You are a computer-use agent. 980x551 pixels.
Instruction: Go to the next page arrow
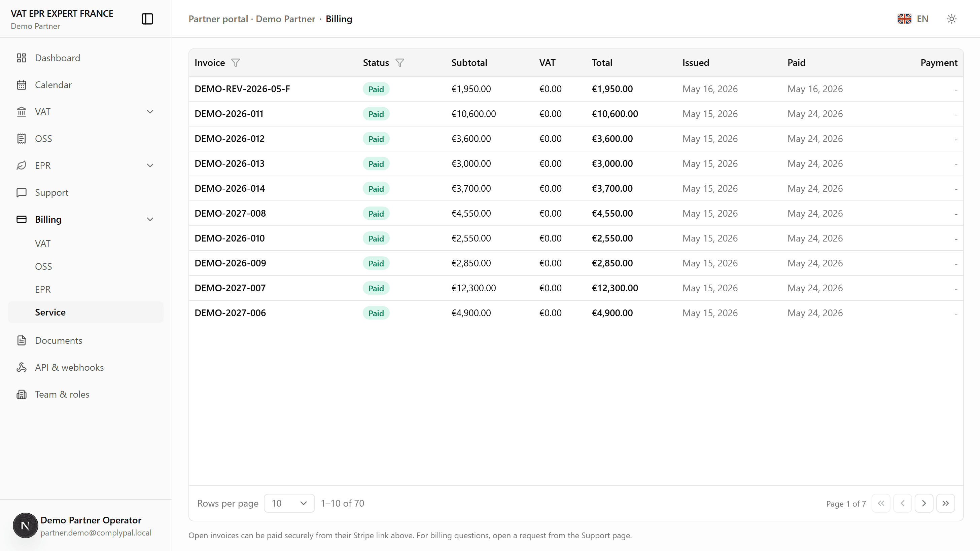point(924,504)
